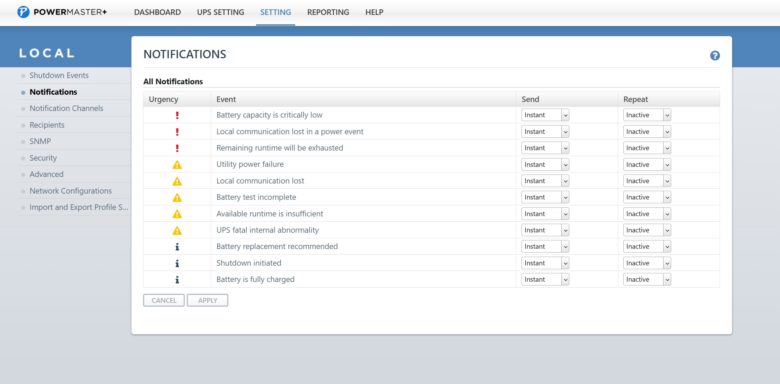Screen dimensions: 780x384
Task: Select the "Utility power failure" event text
Action: [250, 165]
